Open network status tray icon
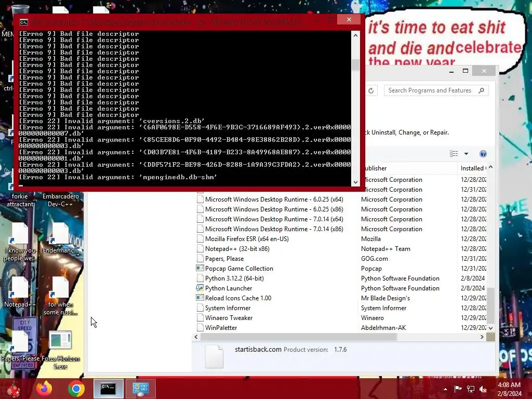Screen dimensions: 532x399 pyautogui.click(x=471, y=389)
